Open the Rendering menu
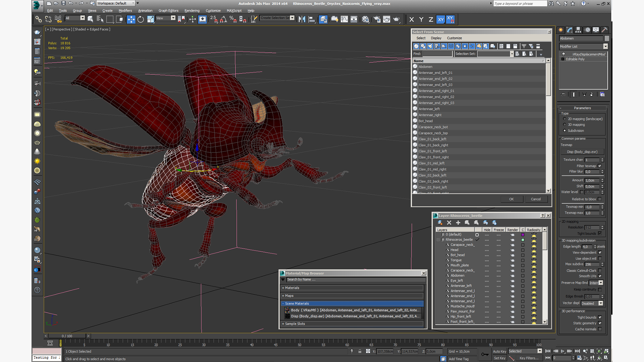 pyautogui.click(x=192, y=11)
